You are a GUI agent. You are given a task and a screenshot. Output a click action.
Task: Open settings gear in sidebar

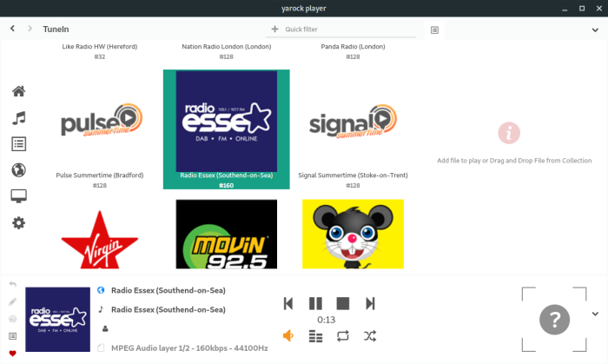click(x=18, y=223)
